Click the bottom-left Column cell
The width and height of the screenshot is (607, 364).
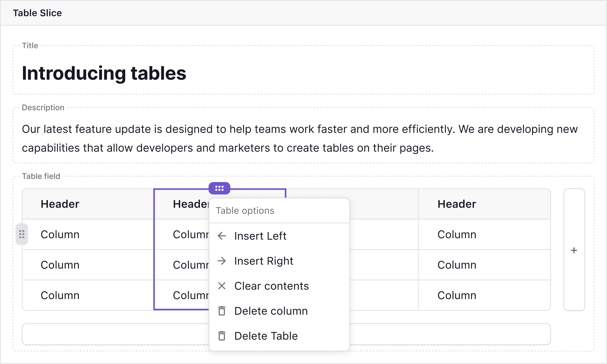tap(60, 295)
